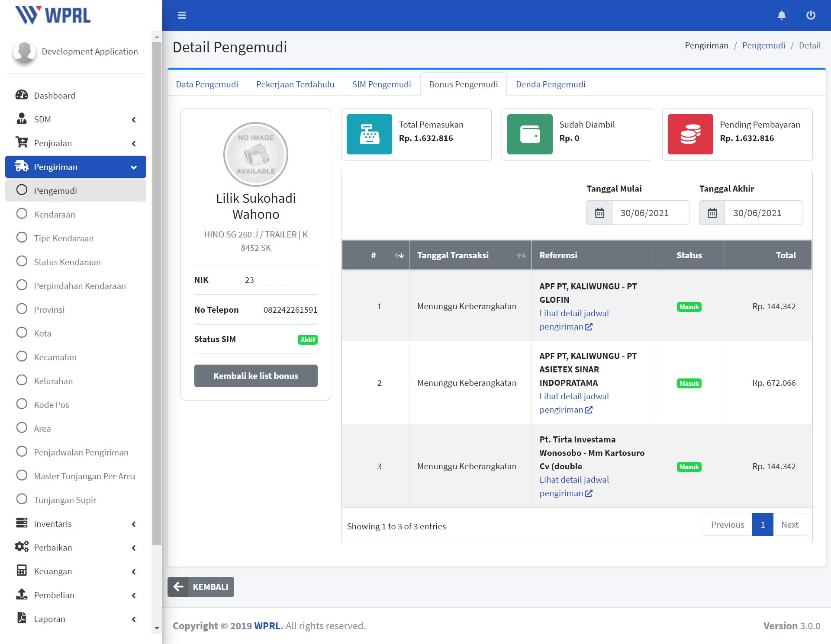The width and height of the screenshot is (831, 644).
Task: Click the Previous pagination button
Action: tap(728, 525)
